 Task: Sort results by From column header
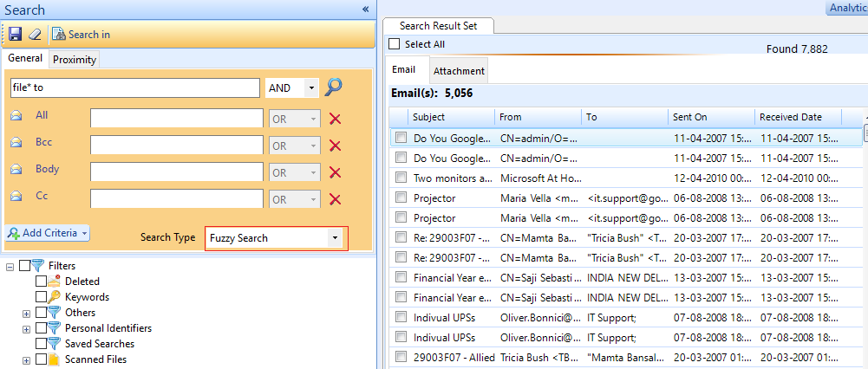pos(538,117)
